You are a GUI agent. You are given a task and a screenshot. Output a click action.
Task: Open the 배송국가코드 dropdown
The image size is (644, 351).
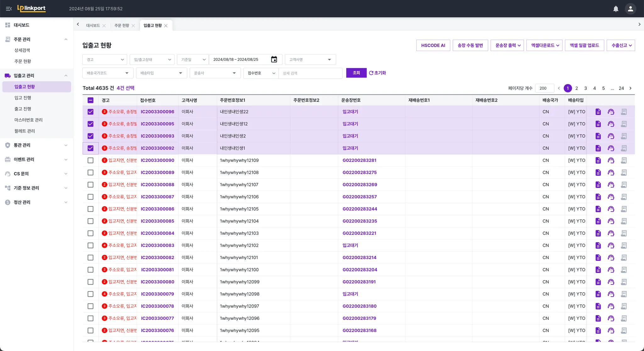108,73
